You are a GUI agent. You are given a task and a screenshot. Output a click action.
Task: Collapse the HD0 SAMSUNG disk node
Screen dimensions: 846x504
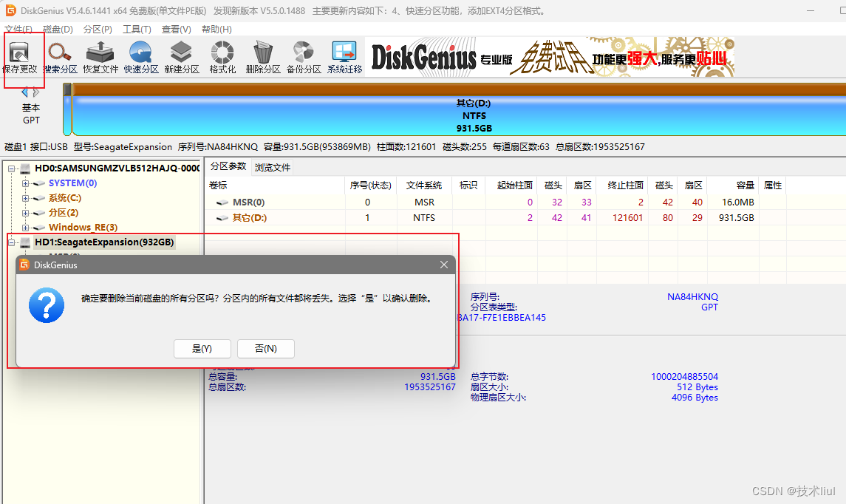click(x=11, y=168)
